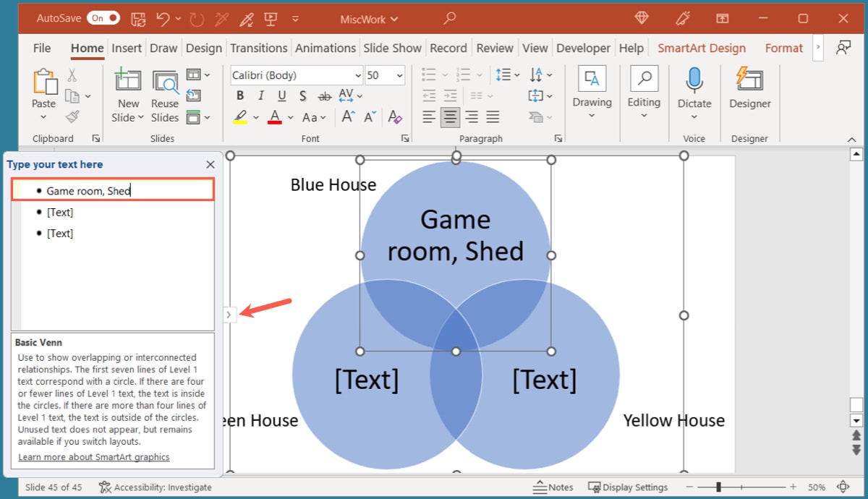Toggle bold formatting
This screenshot has width=868, height=499.
click(239, 95)
